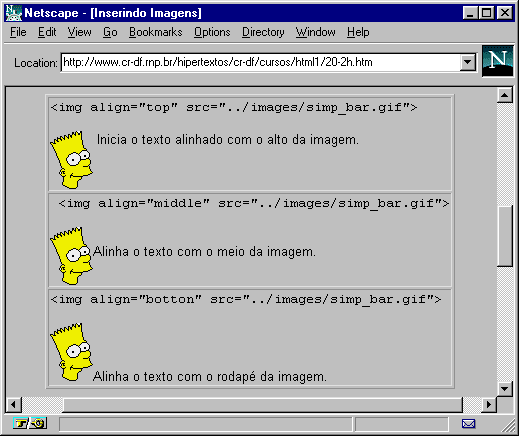Click the vertical scrollbar thumb
The height and width of the screenshot is (436, 519).
pos(505,236)
